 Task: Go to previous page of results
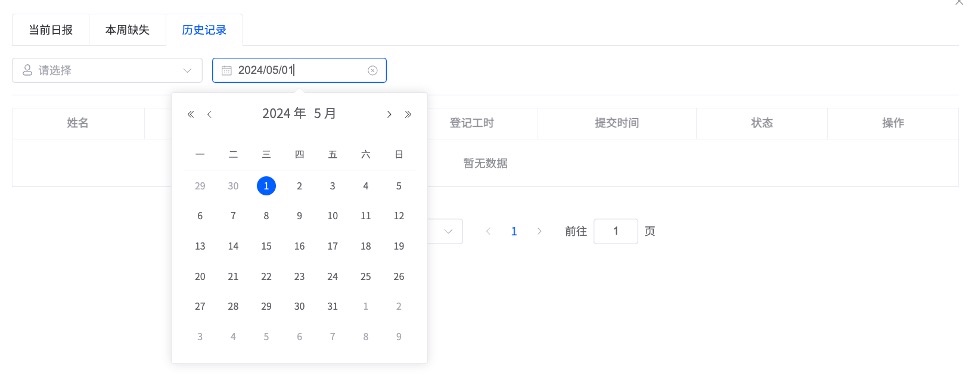(488, 231)
